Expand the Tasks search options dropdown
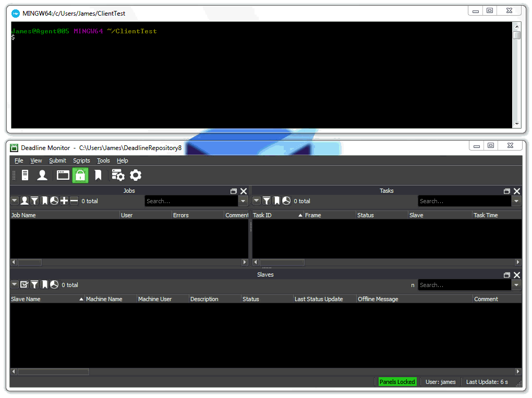This screenshot has width=532, height=398. pyautogui.click(x=516, y=201)
